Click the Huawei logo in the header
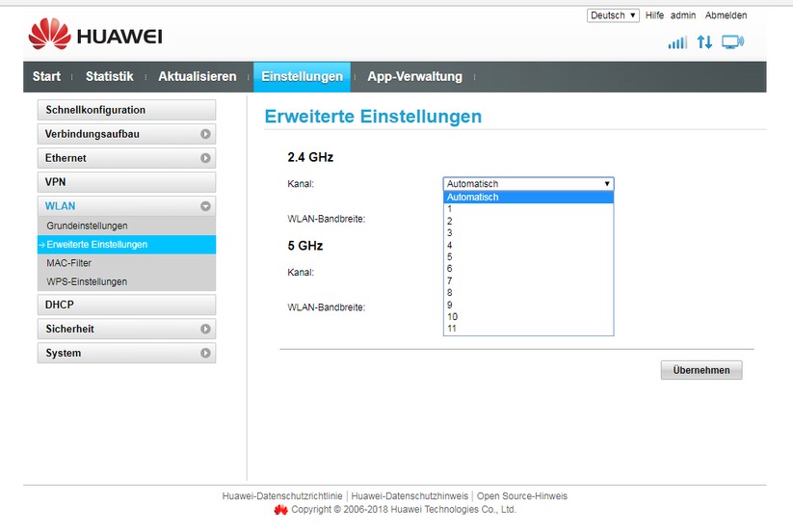This screenshot has width=793, height=532. coord(94,37)
